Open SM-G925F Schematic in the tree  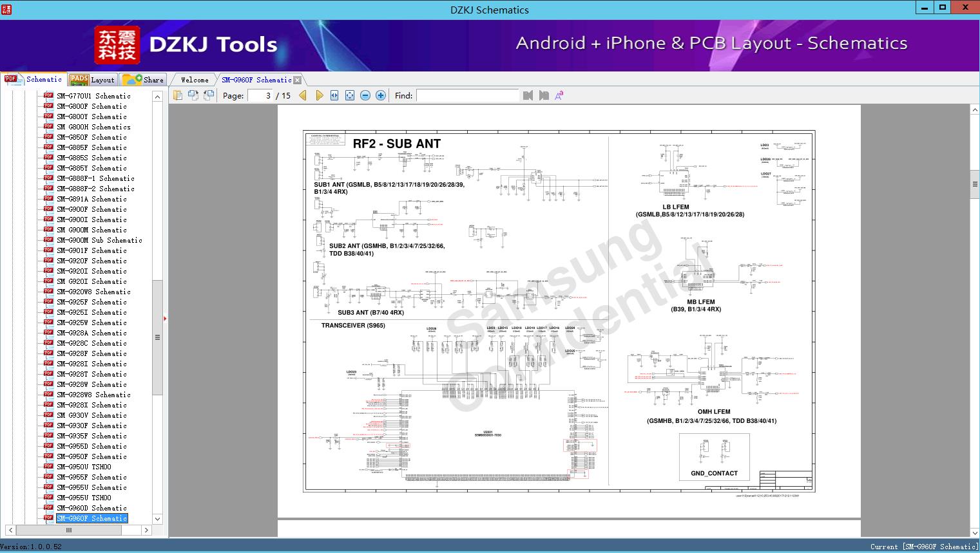click(x=91, y=302)
